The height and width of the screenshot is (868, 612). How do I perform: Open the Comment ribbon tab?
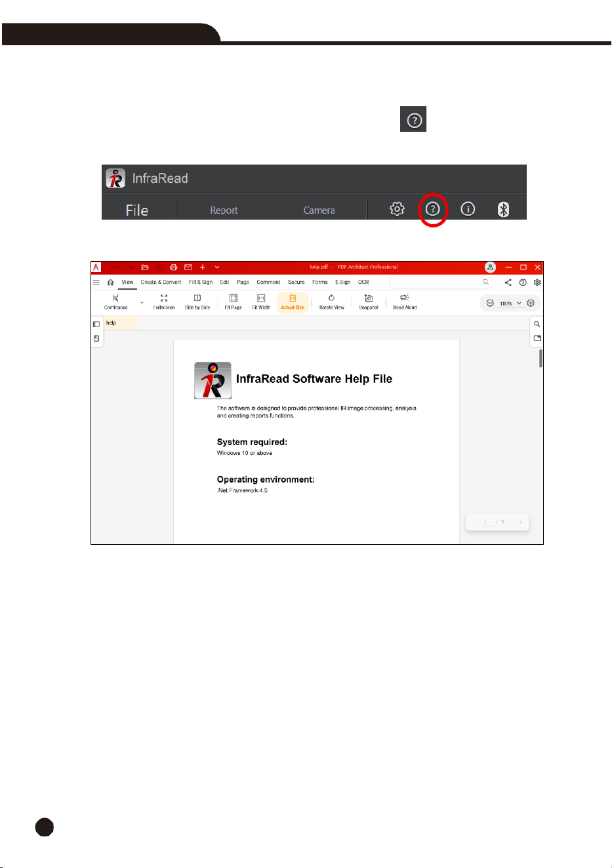tap(268, 282)
